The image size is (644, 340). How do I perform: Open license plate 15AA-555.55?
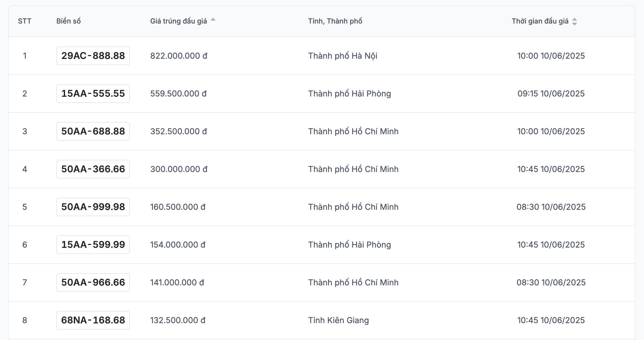point(93,94)
